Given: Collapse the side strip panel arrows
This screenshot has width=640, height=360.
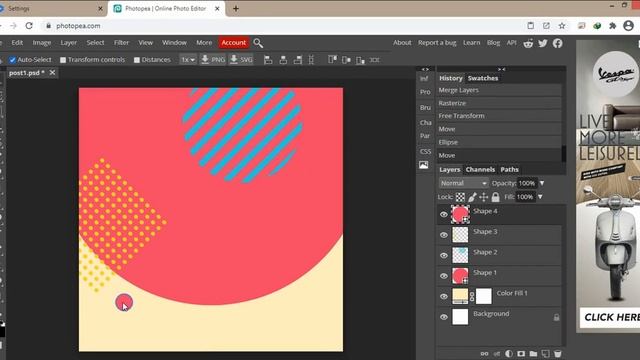Looking at the screenshot, I should pyautogui.click(x=425, y=69).
